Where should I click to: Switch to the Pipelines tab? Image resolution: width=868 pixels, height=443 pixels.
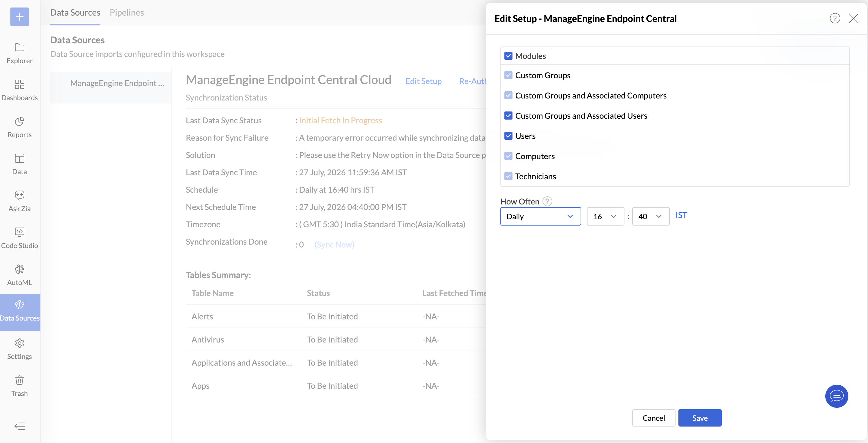pos(127,12)
